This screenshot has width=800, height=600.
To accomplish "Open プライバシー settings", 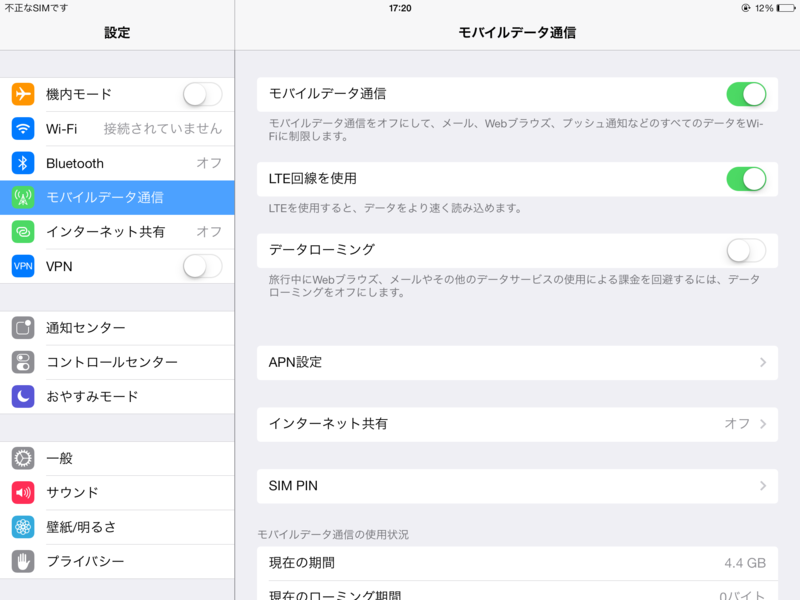I will [x=117, y=561].
